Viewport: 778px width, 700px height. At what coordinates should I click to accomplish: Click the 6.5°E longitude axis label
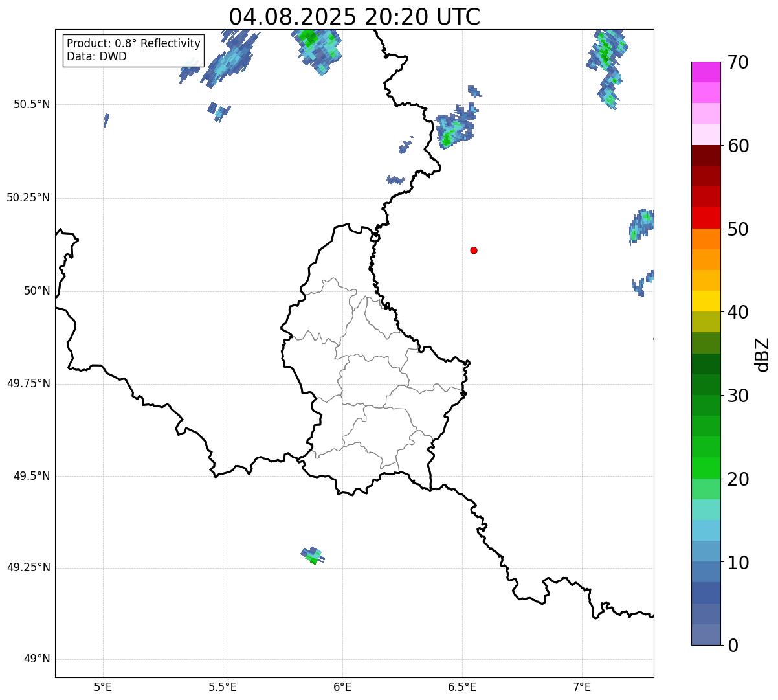coord(462,686)
